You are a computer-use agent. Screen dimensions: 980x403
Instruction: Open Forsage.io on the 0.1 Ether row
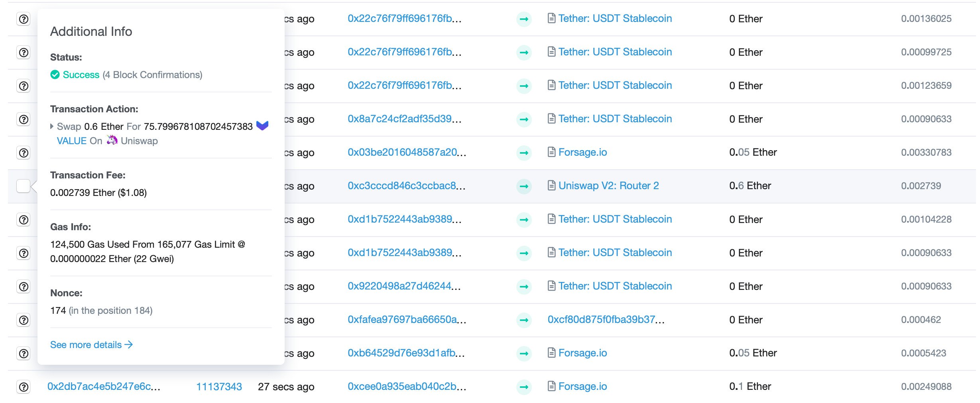(582, 386)
